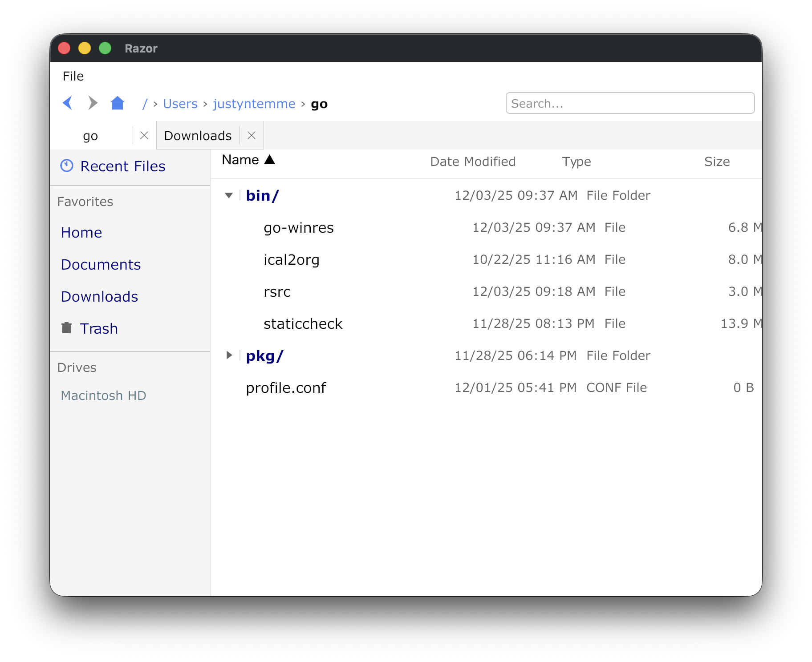Click the root / breadcrumb
Viewport: 812px width, 662px height.
(145, 104)
